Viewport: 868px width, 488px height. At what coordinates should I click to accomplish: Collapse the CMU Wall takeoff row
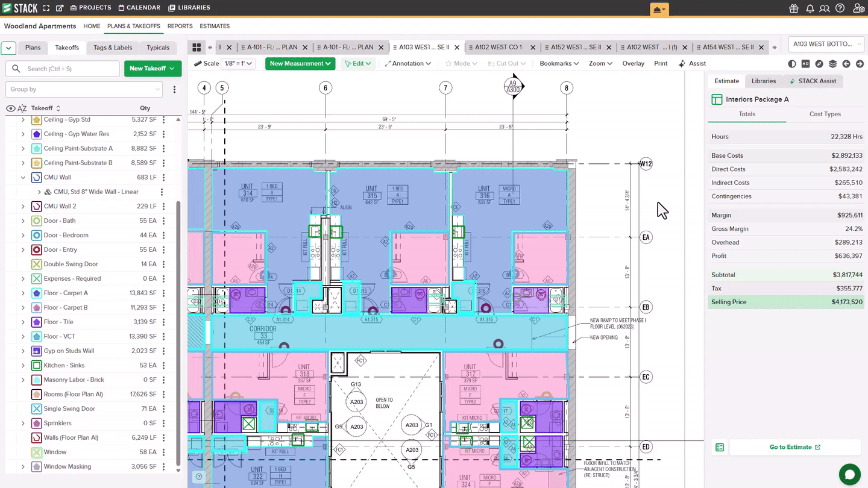(23, 177)
